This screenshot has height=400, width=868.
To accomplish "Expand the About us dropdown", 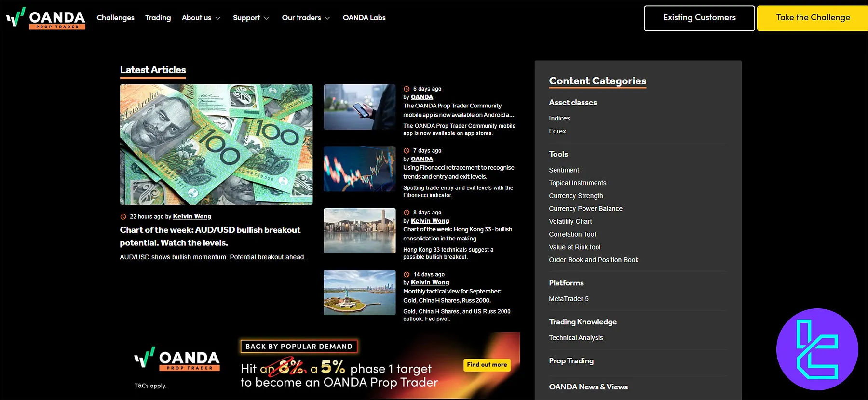I will 201,18.
